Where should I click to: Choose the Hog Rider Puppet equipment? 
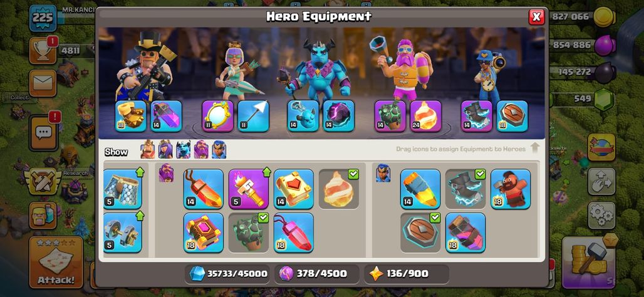coord(511,189)
